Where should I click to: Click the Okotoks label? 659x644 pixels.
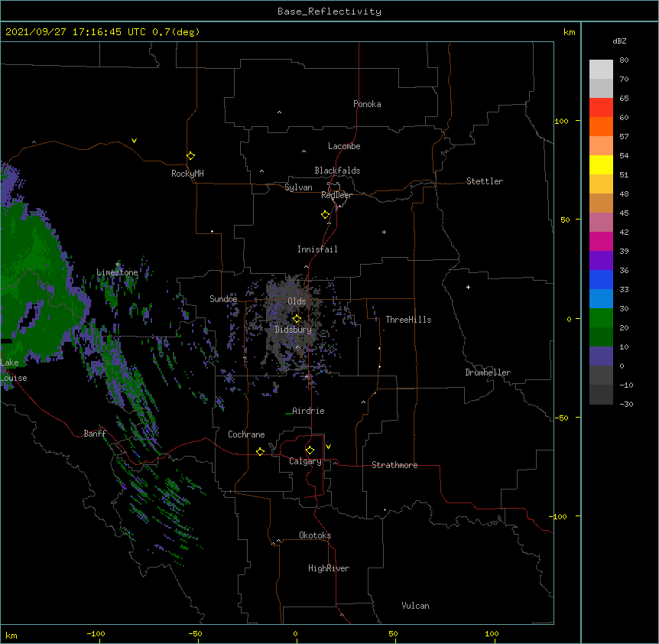tap(315, 535)
